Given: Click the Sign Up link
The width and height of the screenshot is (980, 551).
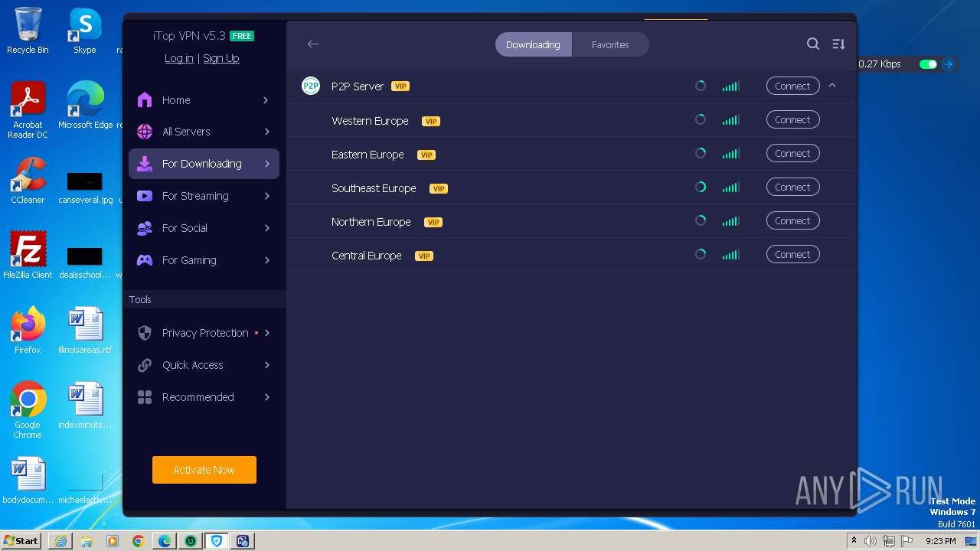Looking at the screenshot, I should coord(221,58).
